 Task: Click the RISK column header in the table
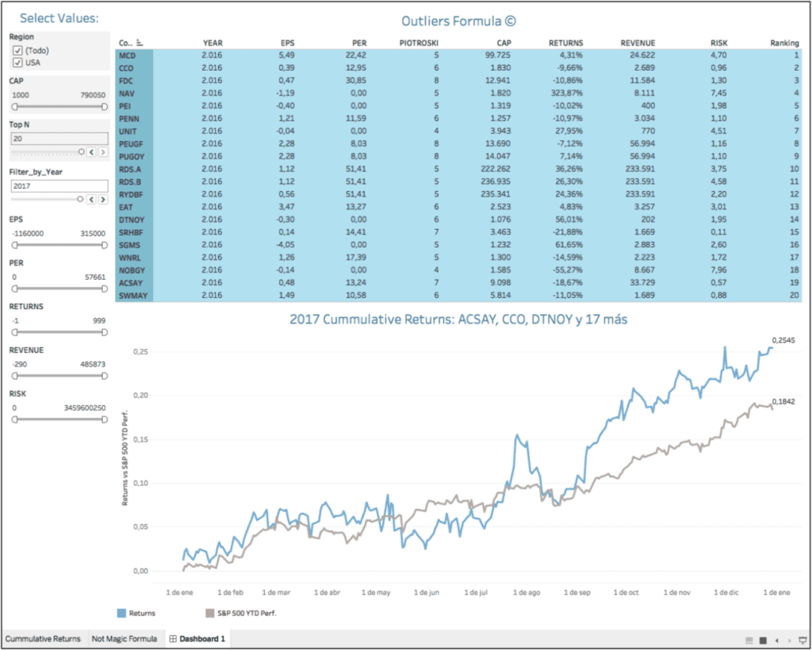coord(718,44)
